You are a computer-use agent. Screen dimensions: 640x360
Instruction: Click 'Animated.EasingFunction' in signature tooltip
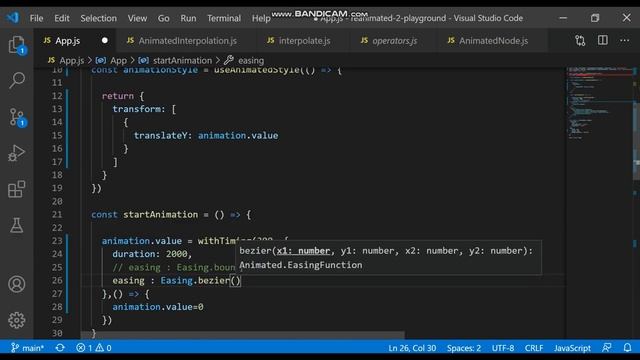300,265
